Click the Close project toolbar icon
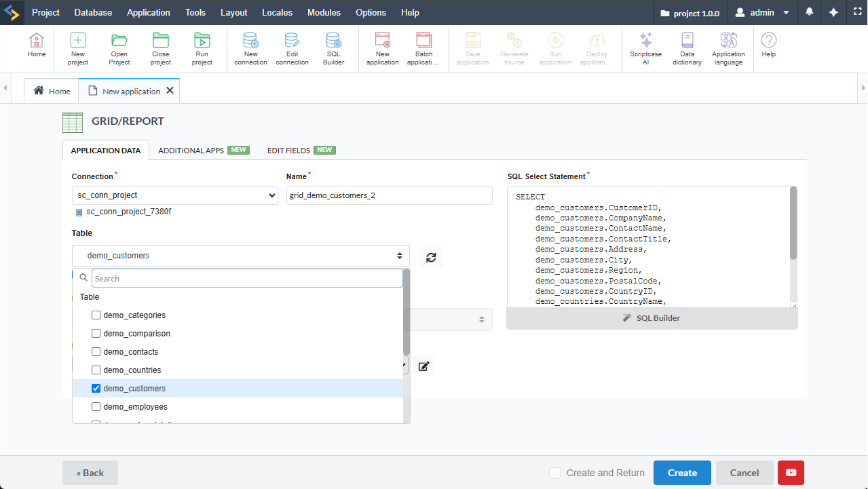 pyautogui.click(x=161, y=49)
